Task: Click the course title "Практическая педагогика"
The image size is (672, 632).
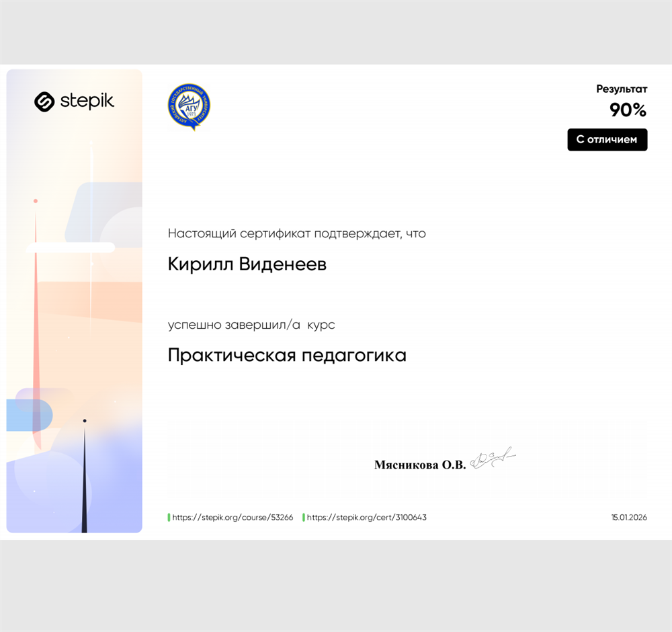Action: 287,356
